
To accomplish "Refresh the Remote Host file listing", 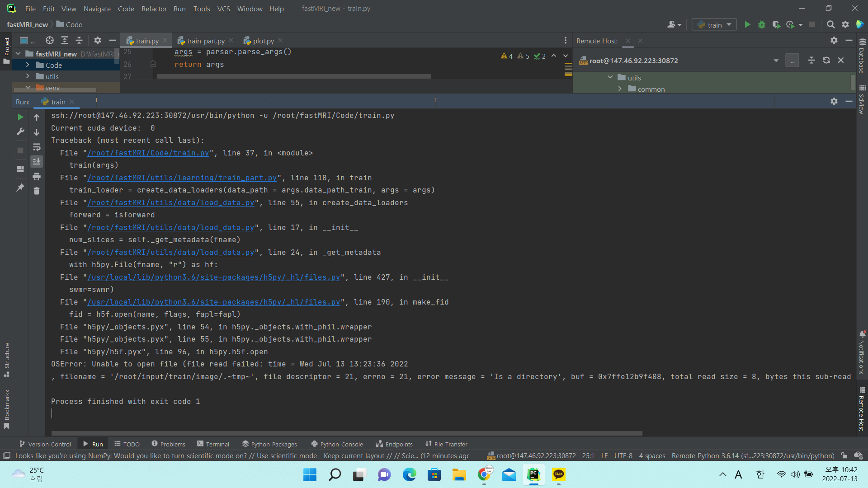I will click(826, 60).
